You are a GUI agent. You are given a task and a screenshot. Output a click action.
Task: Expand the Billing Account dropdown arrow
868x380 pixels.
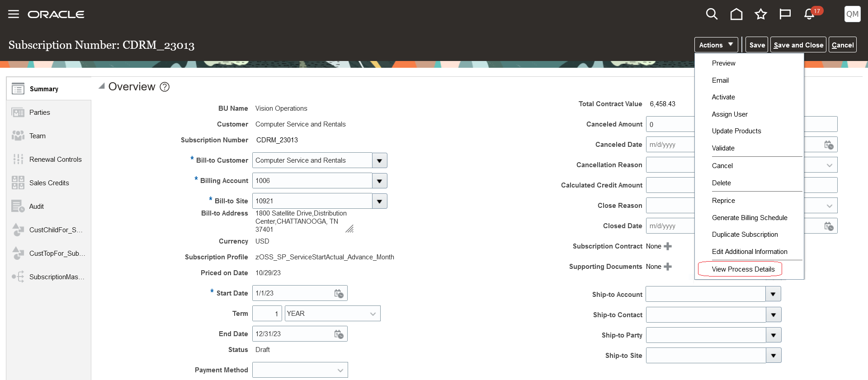380,181
